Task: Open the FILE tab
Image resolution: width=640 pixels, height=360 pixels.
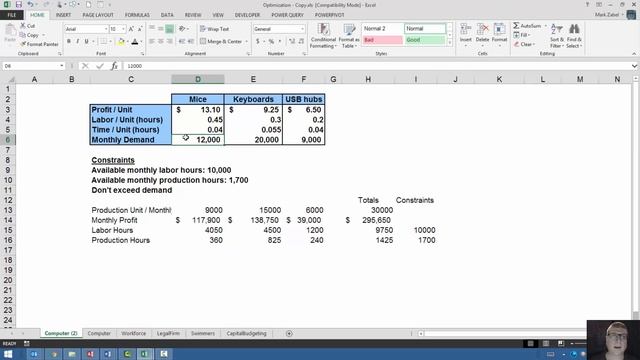Action: (12, 15)
